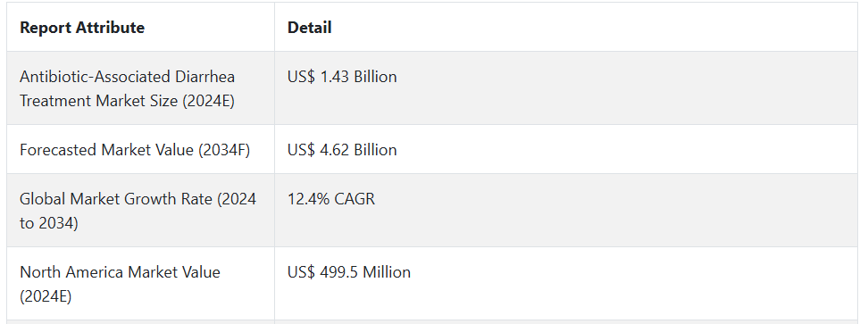Click the text '(2024E)' under North America
The image size is (868, 324).
46,296
